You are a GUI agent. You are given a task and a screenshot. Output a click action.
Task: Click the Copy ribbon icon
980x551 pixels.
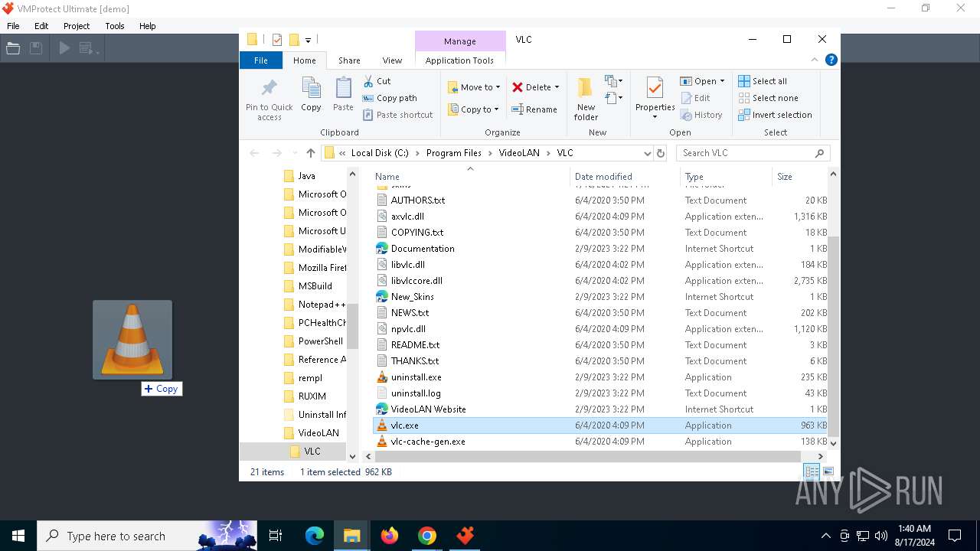tap(311, 88)
